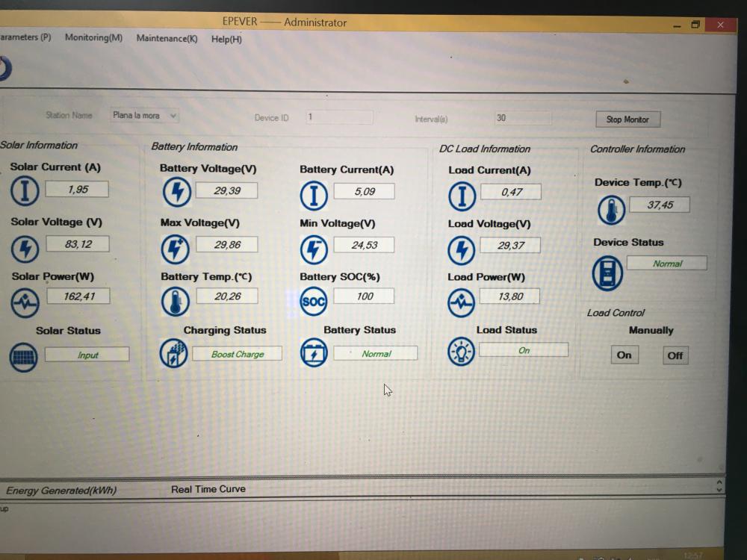Minimize the EPEVER window

click(x=677, y=25)
